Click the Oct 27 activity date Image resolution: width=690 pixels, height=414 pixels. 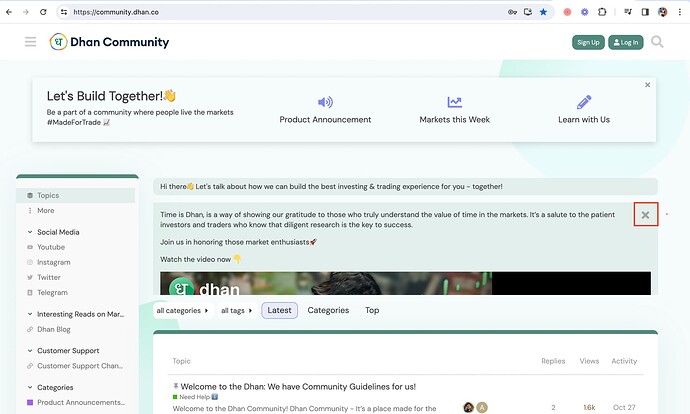coord(624,407)
